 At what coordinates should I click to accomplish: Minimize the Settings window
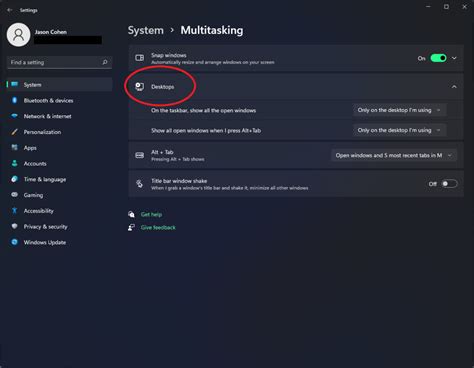pyautogui.click(x=428, y=7)
